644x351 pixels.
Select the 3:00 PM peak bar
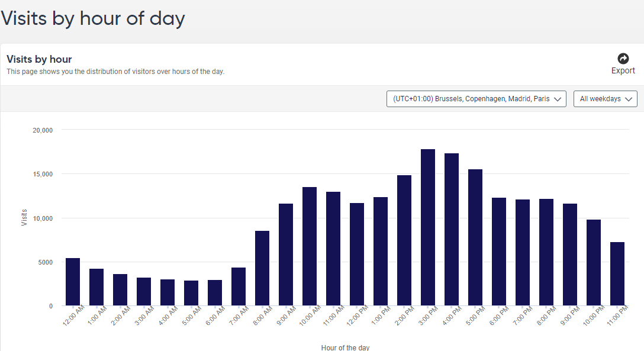click(428, 228)
